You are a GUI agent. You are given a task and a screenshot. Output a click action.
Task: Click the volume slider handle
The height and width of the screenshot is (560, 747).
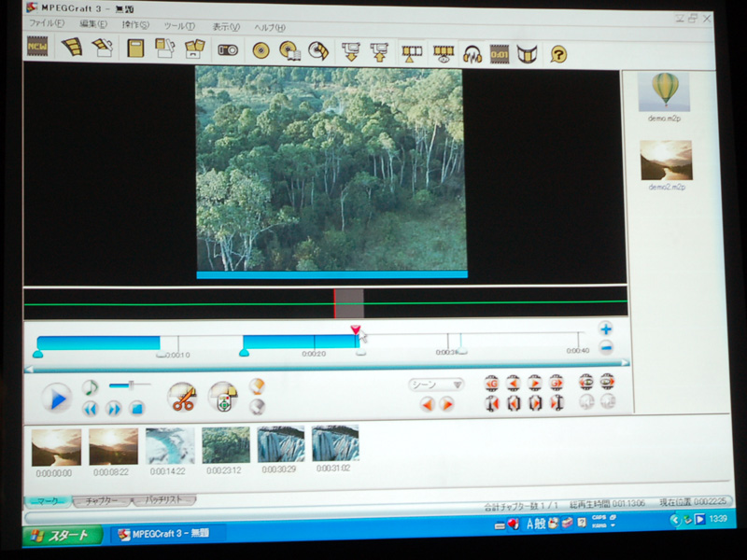(133, 385)
